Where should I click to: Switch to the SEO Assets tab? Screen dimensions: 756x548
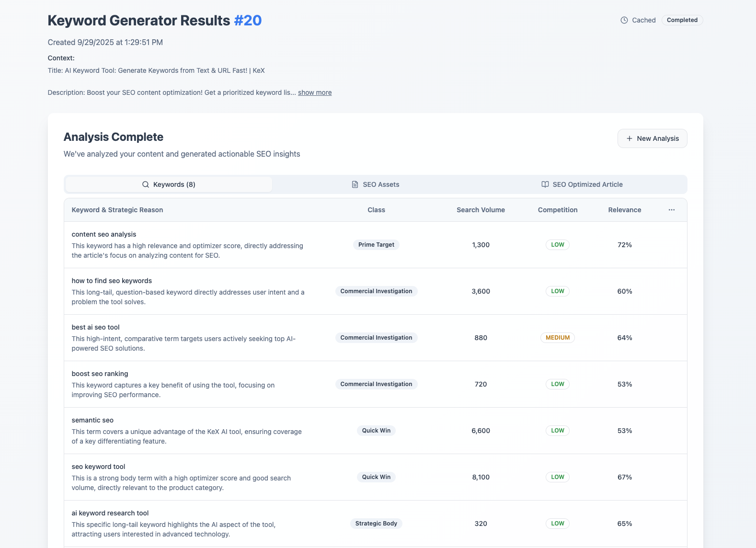pos(376,184)
